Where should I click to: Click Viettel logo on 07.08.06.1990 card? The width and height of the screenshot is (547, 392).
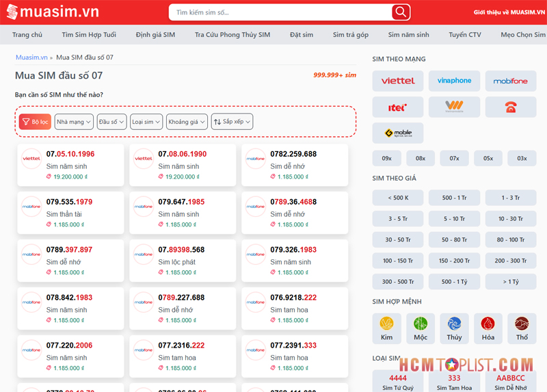point(144,159)
